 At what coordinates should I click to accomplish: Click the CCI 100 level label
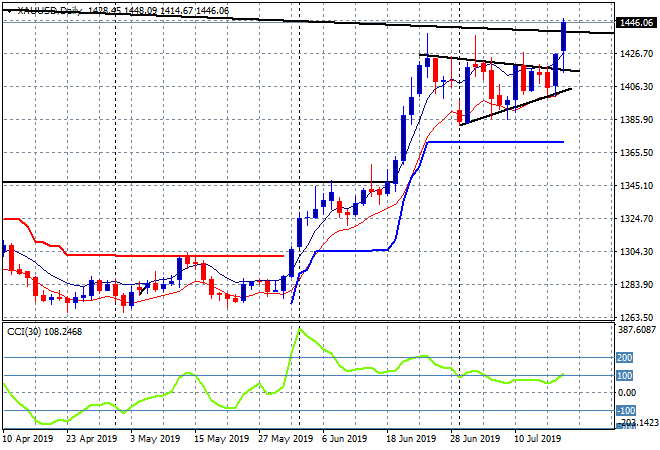pyautogui.click(x=624, y=375)
